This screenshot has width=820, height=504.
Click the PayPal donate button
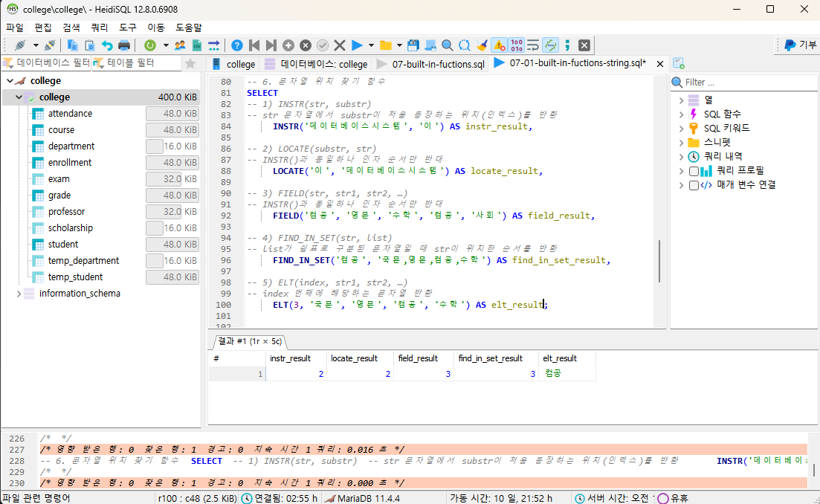point(800,45)
